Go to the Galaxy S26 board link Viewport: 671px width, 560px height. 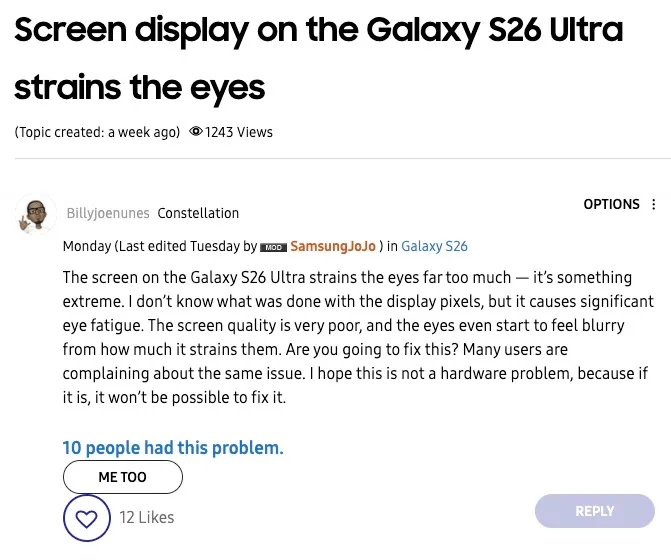434,246
